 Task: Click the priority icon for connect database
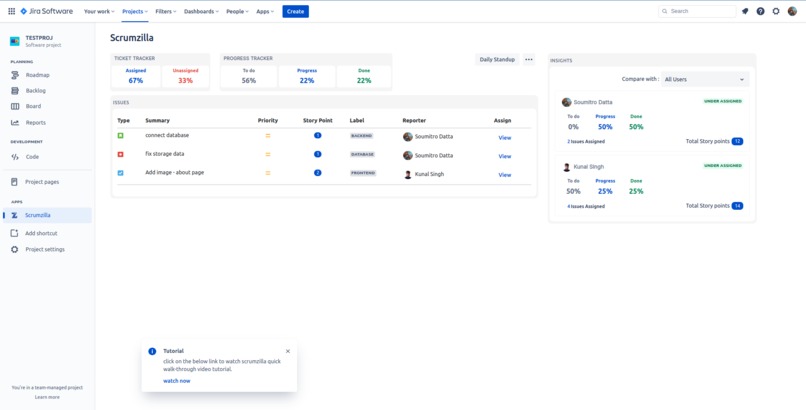pyautogui.click(x=268, y=136)
